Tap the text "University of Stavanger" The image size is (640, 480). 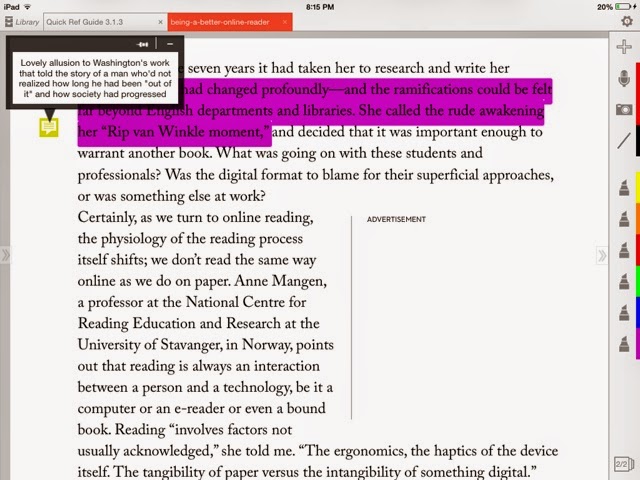click(150, 344)
